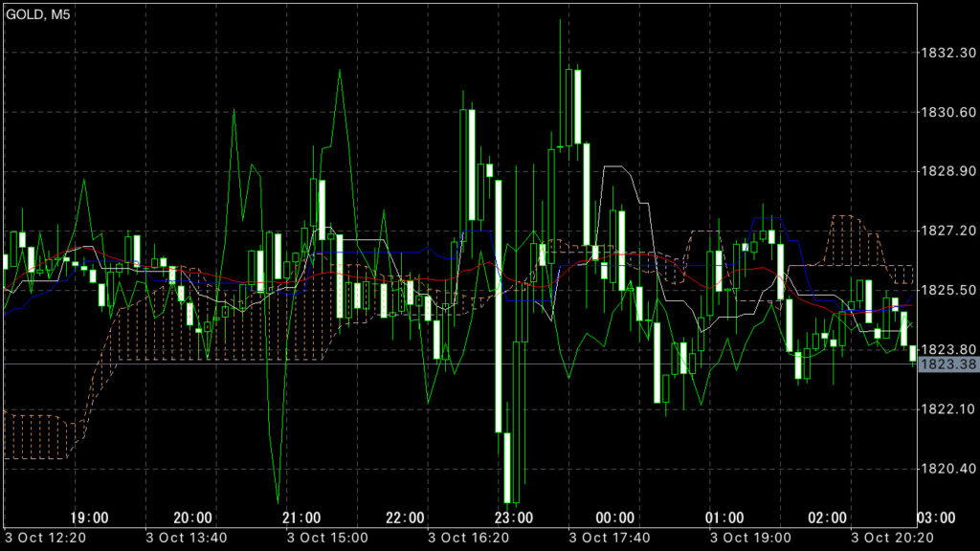Click the 3 Oct 15:00 date label
Image resolution: width=980 pixels, height=551 pixels.
coord(327,538)
